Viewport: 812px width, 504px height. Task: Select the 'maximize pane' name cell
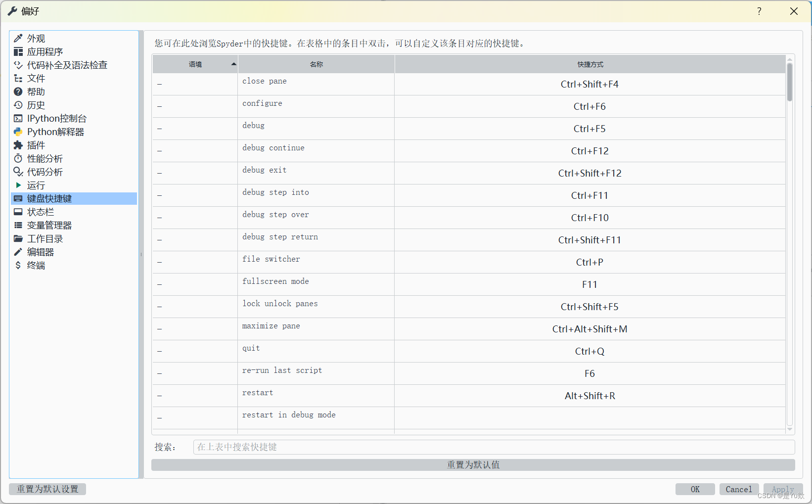316,329
